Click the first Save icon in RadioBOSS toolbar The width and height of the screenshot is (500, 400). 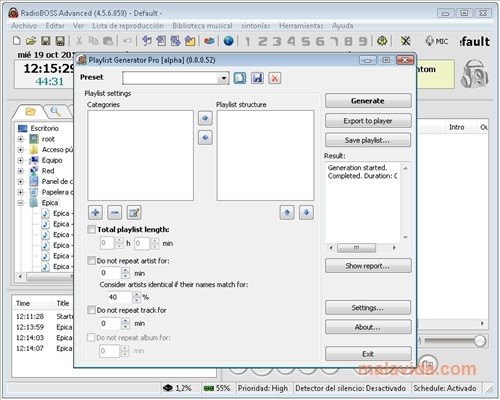click(x=46, y=41)
